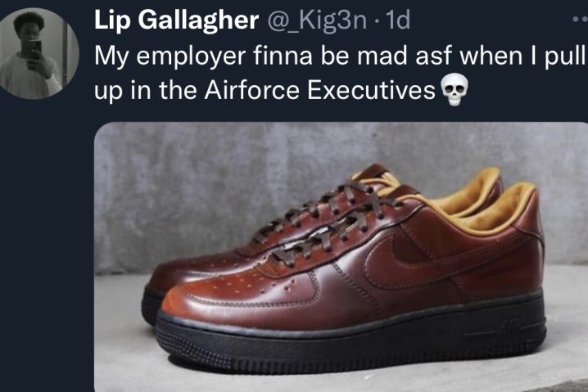Click the skull emoji in the tweet
The height and width of the screenshot is (392, 588).
pyautogui.click(x=455, y=89)
